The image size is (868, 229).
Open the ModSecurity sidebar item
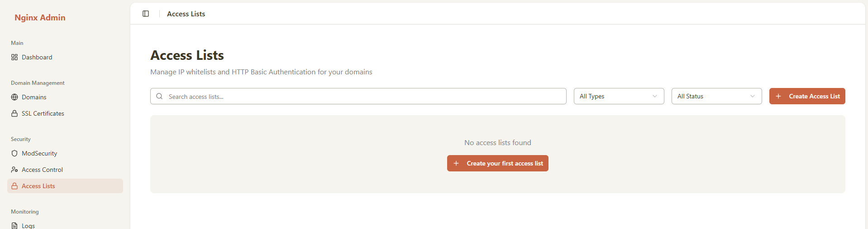[x=39, y=153]
